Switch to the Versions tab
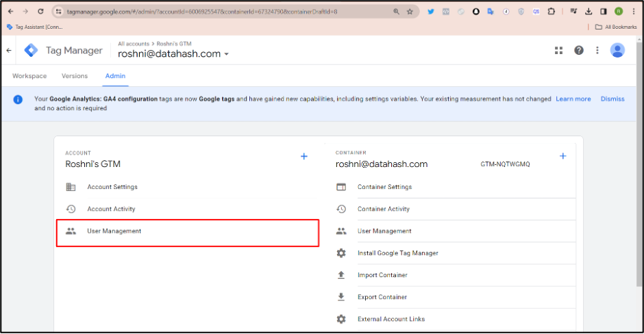This screenshot has width=644, height=334. (x=75, y=76)
